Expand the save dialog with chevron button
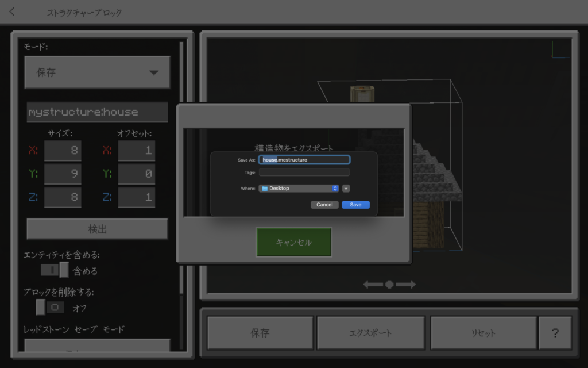This screenshot has height=368, width=588. 346,189
